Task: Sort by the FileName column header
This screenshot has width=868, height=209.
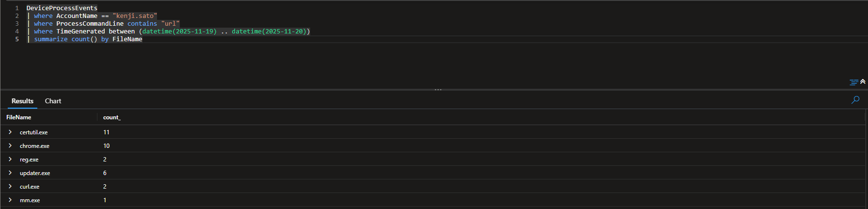Action: 19,117
